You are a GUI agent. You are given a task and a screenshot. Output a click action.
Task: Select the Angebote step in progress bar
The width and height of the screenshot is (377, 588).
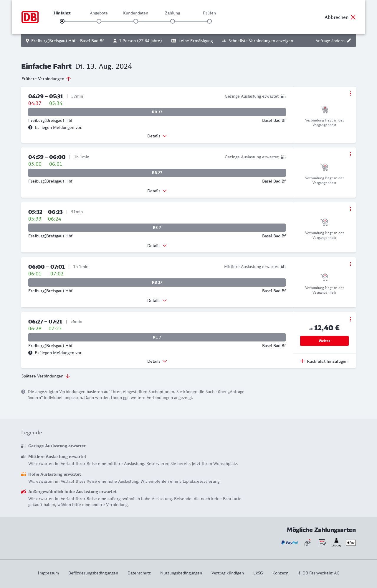(99, 21)
